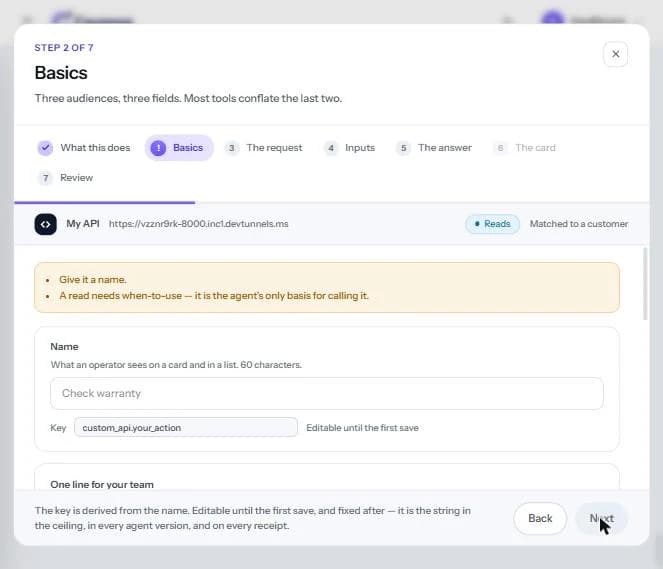The height and width of the screenshot is (569, 663).
Task: Open The request step
Action: click(x=263, y=148)
